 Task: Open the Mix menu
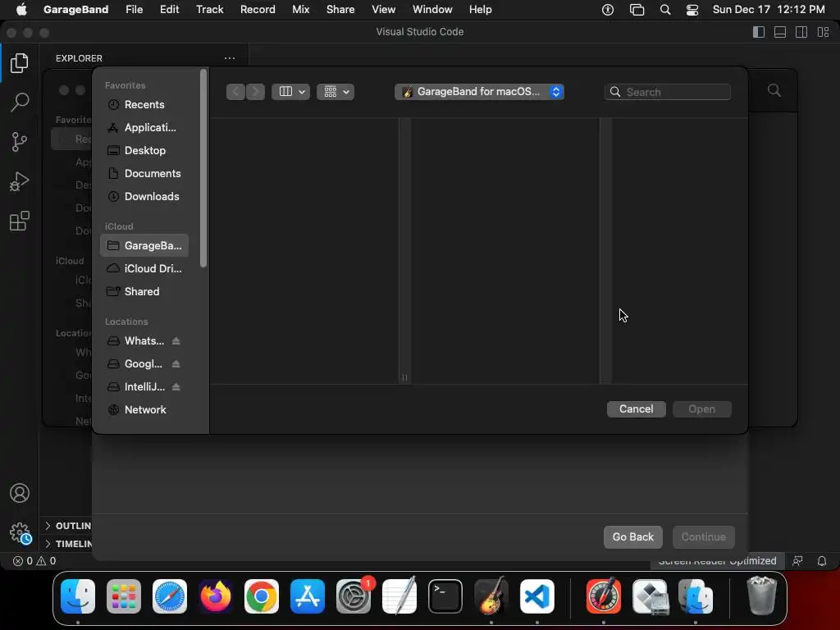300,10
